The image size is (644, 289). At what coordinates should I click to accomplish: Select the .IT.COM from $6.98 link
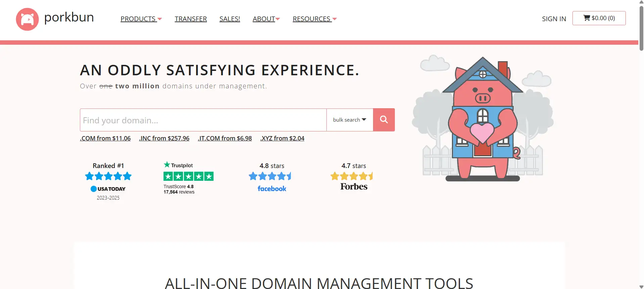click(225, 138)
